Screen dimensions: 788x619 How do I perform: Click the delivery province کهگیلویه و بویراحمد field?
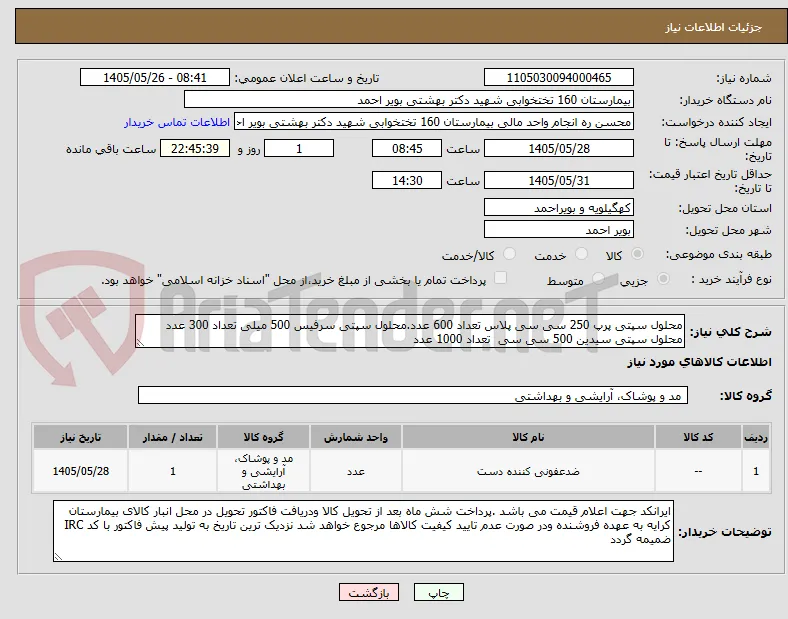pos(558,207)
